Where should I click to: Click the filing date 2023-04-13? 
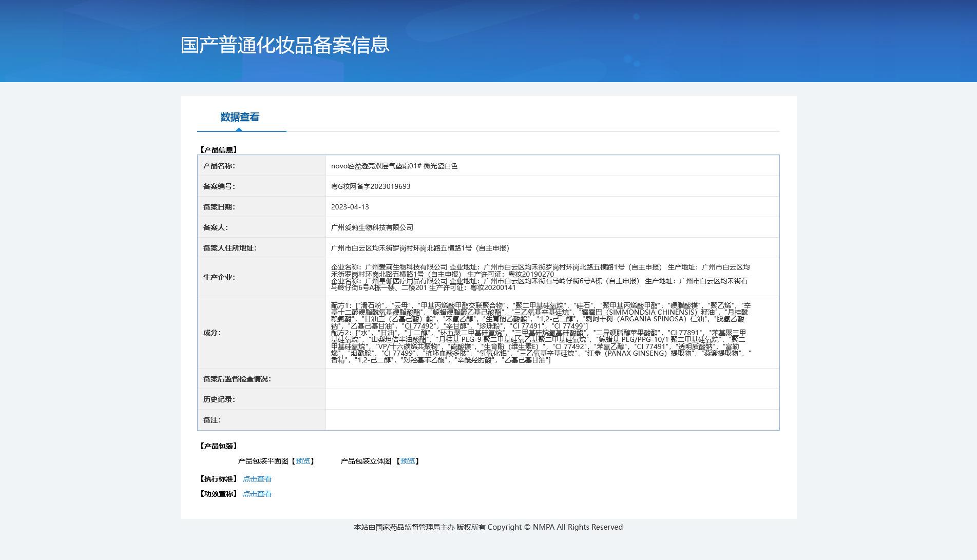point(350,207)
